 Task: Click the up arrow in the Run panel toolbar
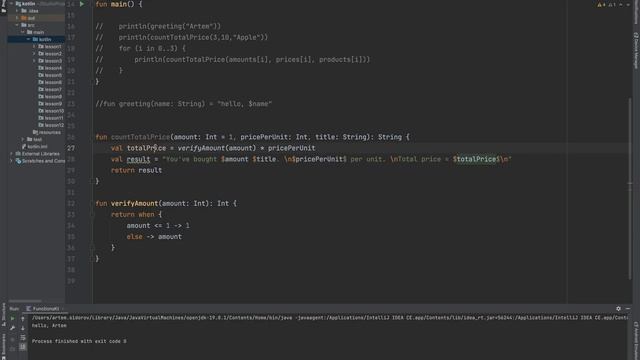tap(23, 318)
